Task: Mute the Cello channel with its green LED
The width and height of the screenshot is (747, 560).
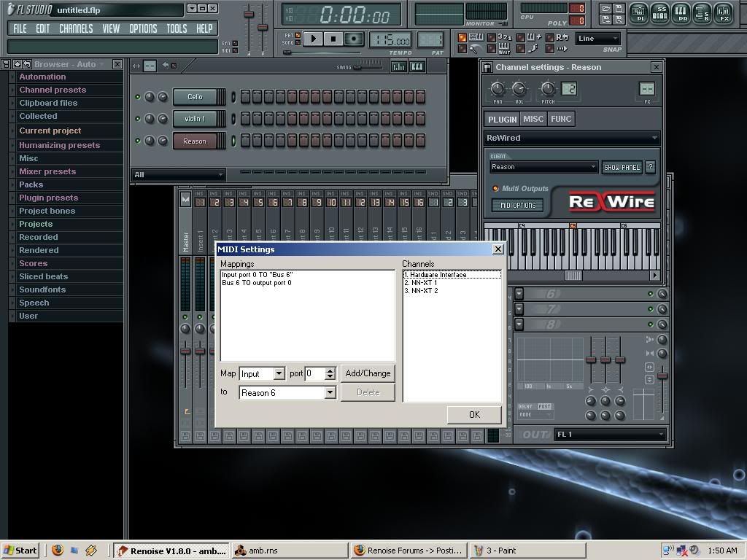Action: [137, 97]
